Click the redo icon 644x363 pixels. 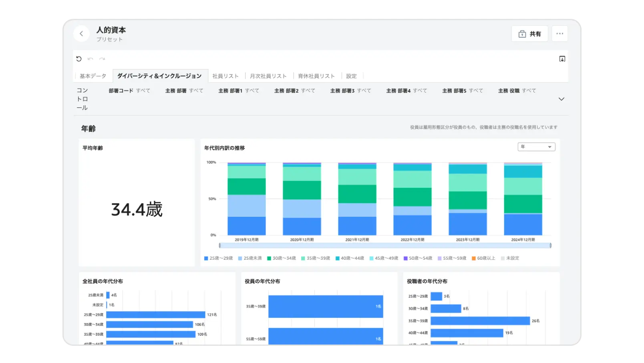(101, 59)
